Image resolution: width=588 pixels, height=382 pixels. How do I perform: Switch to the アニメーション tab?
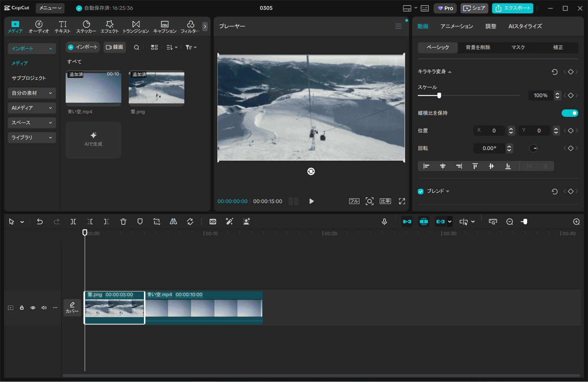456,26
